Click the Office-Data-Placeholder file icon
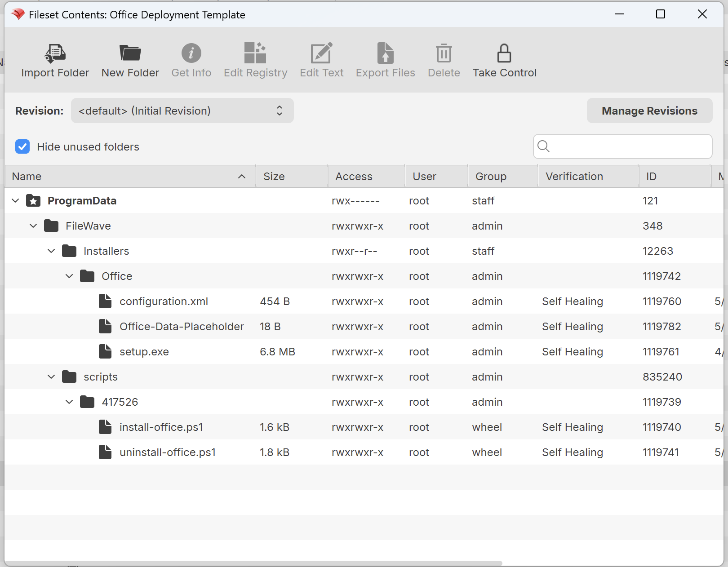Screen dimensions: 728x567 pos(105,327)
